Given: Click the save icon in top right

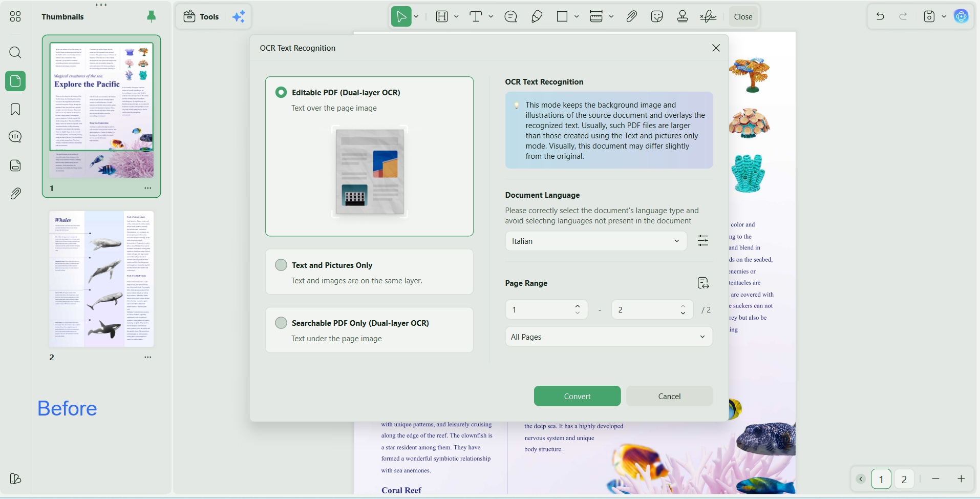Looking at the screenshot, I should [x=929, y=16].
